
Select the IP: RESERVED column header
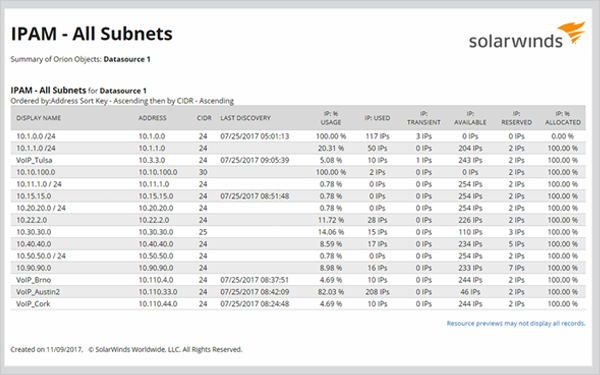(x=516, y=118)
